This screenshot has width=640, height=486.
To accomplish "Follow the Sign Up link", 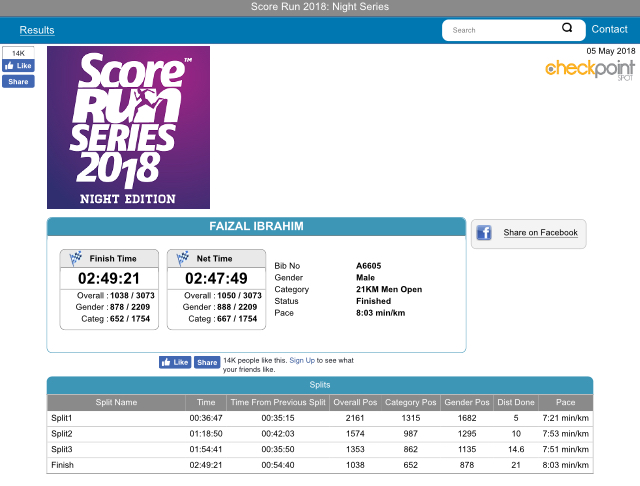I will (x=302, y=360).
